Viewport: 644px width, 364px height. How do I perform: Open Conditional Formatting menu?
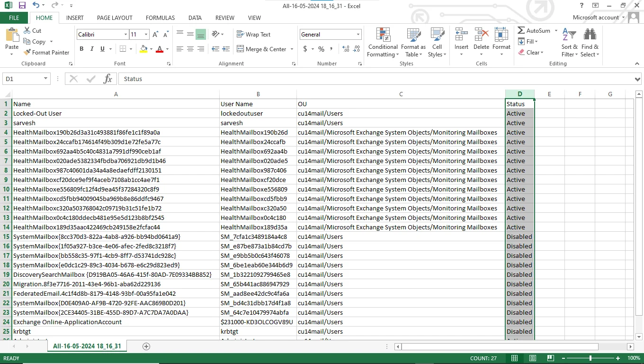[383, 42]
